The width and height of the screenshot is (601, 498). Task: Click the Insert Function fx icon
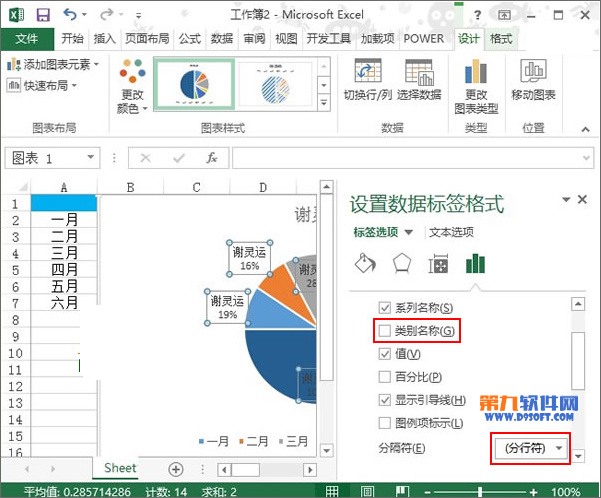[212, 158]
